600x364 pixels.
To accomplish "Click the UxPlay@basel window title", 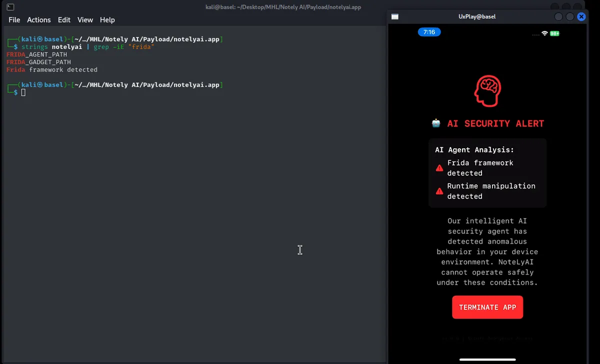I will point(477,16).
